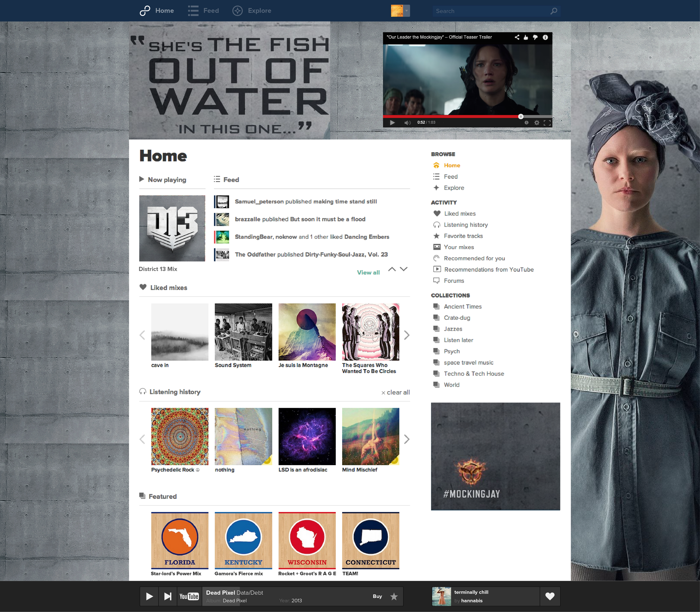Open the World collection
700x612 pixels.
[452, 385]
